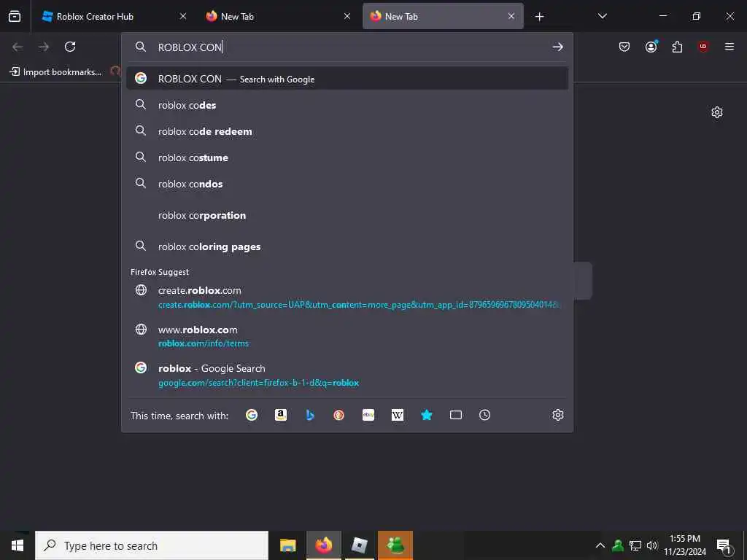
Task: Switch to the middle New Tab tab
Action: click(x=278, y=16)
